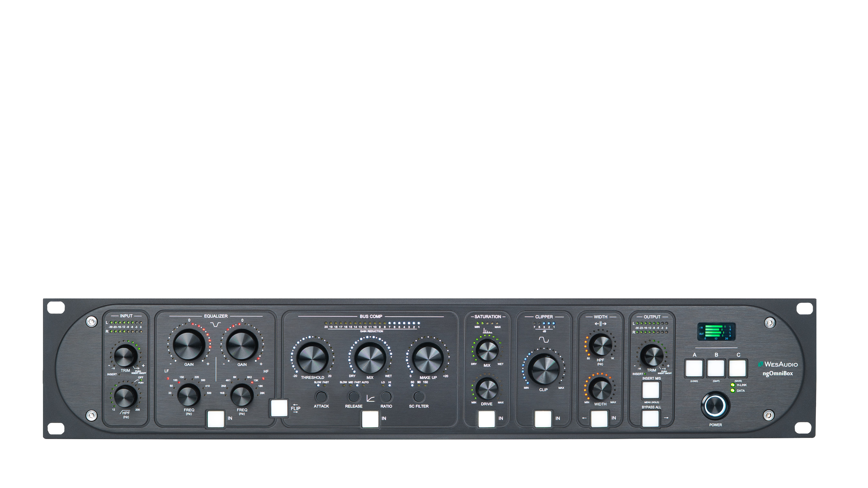Click the BUS COMP section title
868x488 pixels.
point(371,316)
